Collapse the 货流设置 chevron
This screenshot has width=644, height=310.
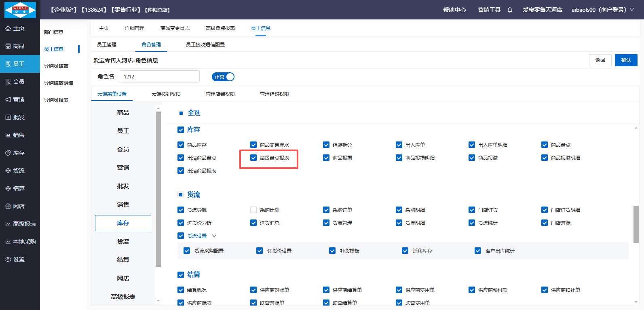click(214, 236)
